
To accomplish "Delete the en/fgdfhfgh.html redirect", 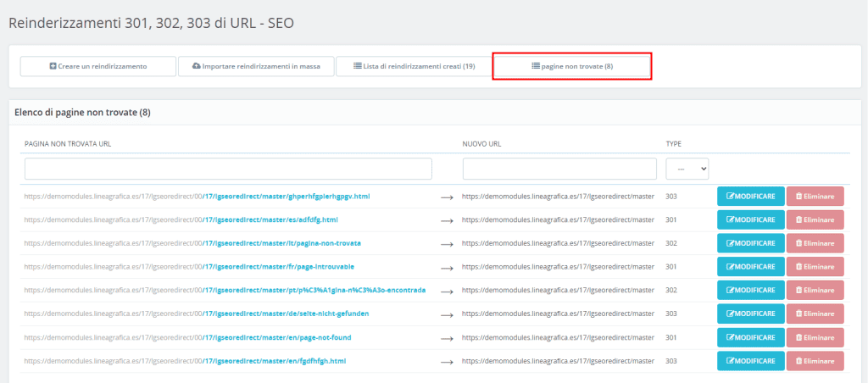I will click(x=815, y=361).
